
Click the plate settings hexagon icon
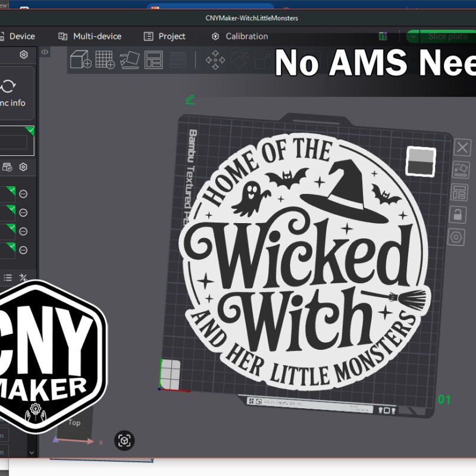pyautogui.click(x=462, y=236)
